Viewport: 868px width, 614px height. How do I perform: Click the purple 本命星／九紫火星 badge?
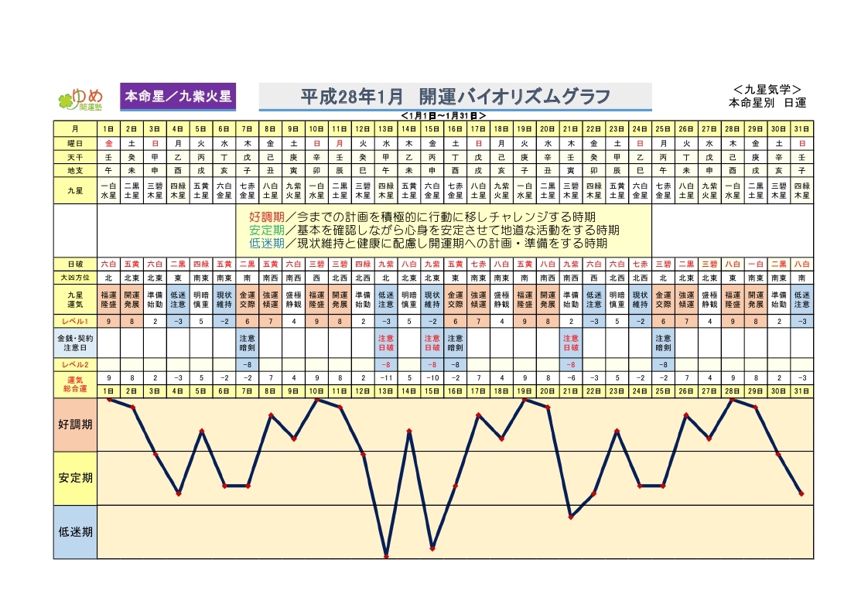(178, 97)
